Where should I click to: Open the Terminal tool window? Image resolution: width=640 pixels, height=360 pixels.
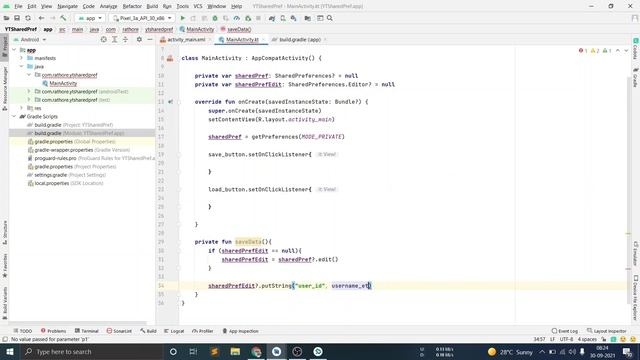tap(87, 331)
